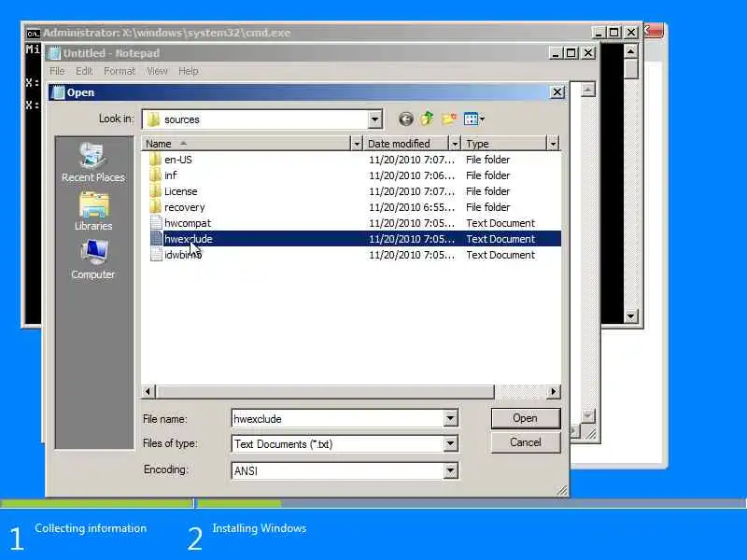747x560 pixels.
Task: Click the file list scroll left arrow
Action: (148, 391)
